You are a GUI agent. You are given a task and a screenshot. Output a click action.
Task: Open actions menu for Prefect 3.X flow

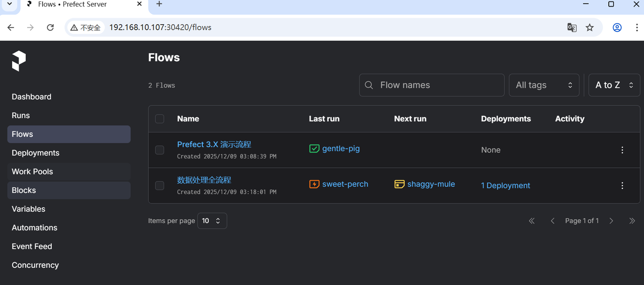[x=622, y=150]
